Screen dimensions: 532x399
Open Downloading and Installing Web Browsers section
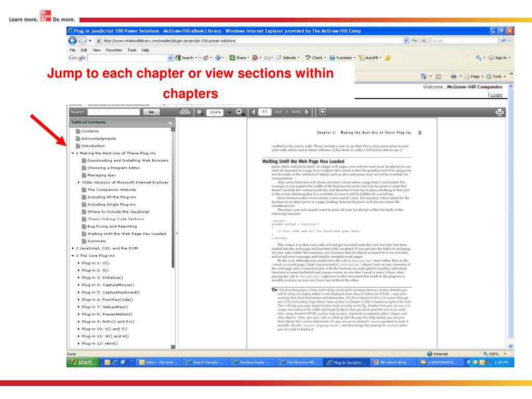tap(125, 161)
